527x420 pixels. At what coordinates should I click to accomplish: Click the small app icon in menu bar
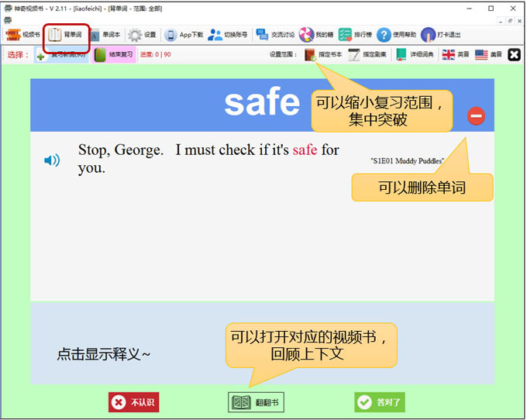8,20
